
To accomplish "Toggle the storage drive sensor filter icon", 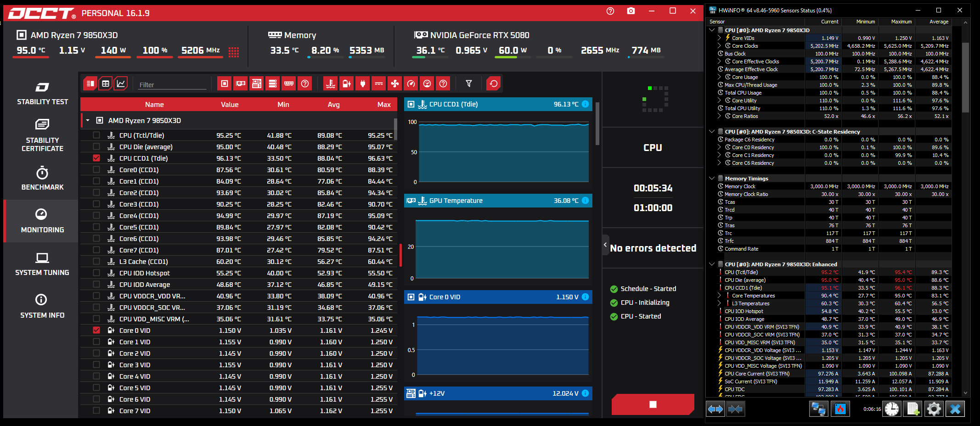I will pos(273,84).
